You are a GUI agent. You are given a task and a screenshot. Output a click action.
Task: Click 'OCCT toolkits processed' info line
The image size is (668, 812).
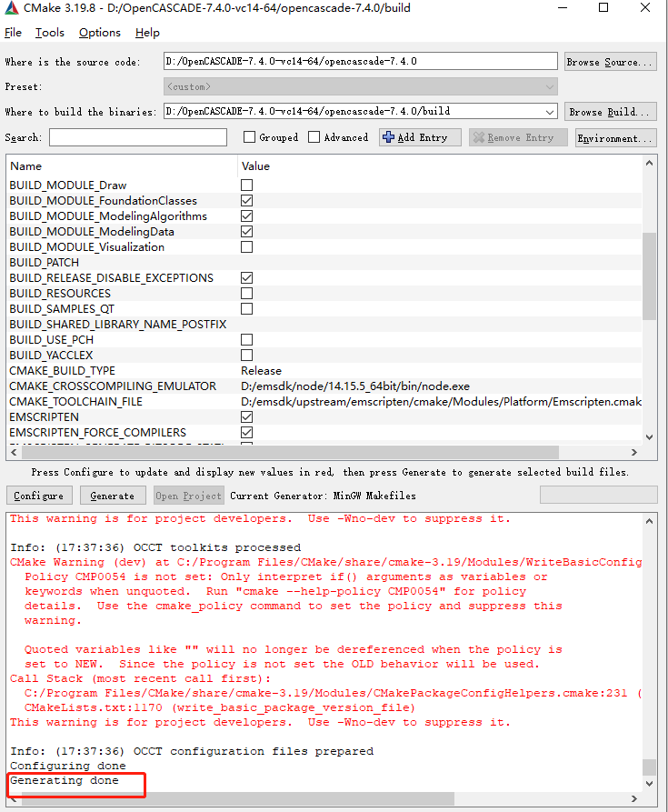click(155, 547)
